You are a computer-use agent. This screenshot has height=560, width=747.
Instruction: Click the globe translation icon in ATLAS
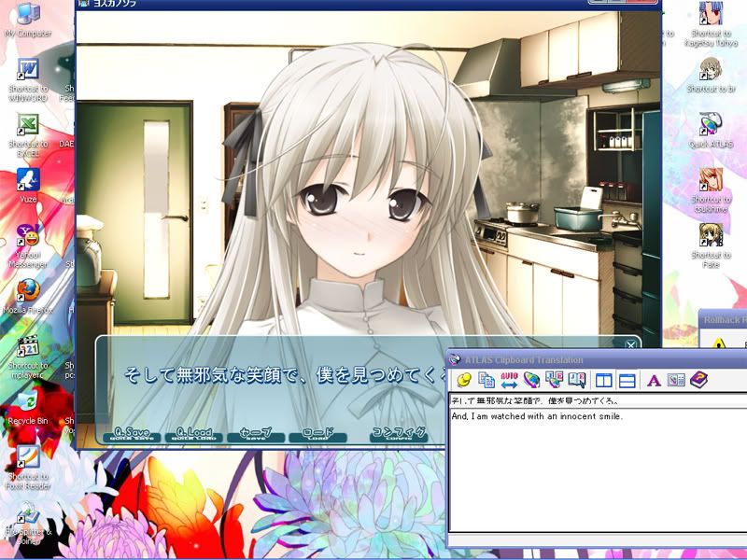point(531,380)
